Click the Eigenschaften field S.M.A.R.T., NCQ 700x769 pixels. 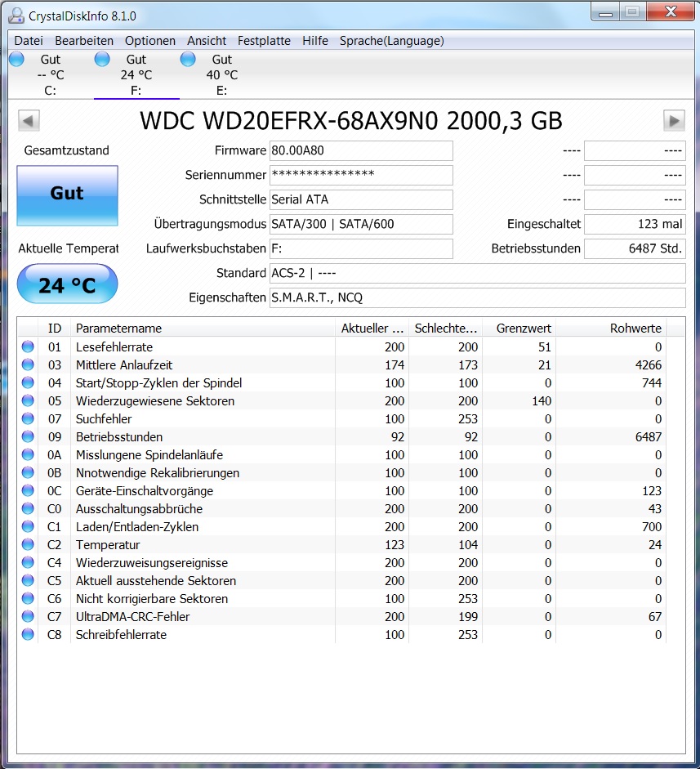478,297
